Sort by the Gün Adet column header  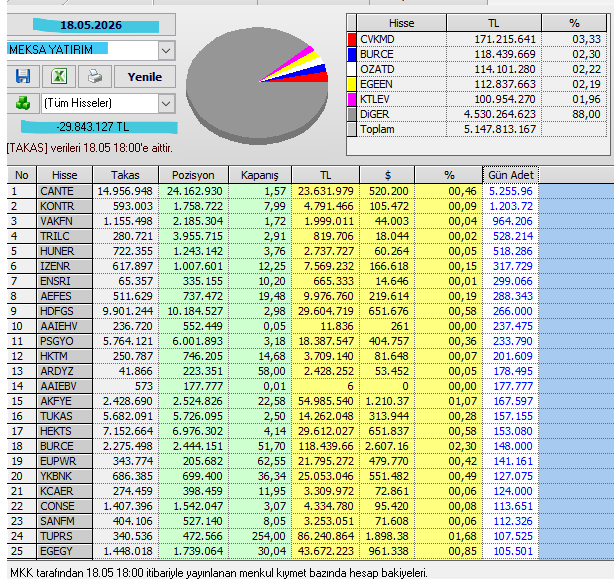[x=511, y=175]
